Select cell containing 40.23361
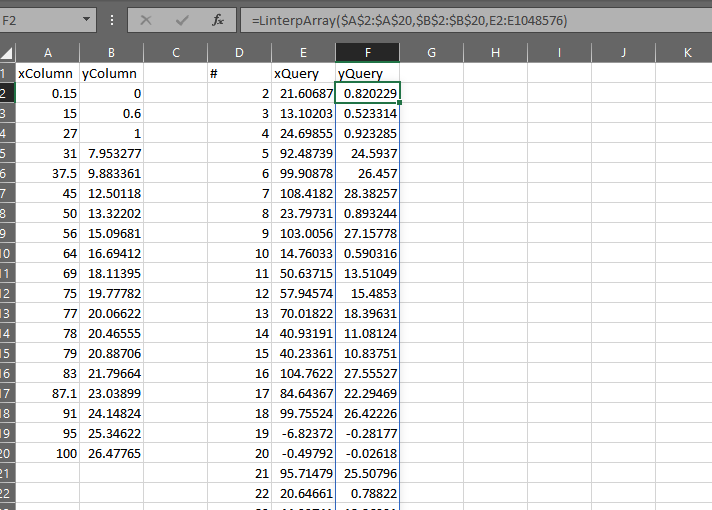Viewport: 712px width, 510px height. point(303,353)
